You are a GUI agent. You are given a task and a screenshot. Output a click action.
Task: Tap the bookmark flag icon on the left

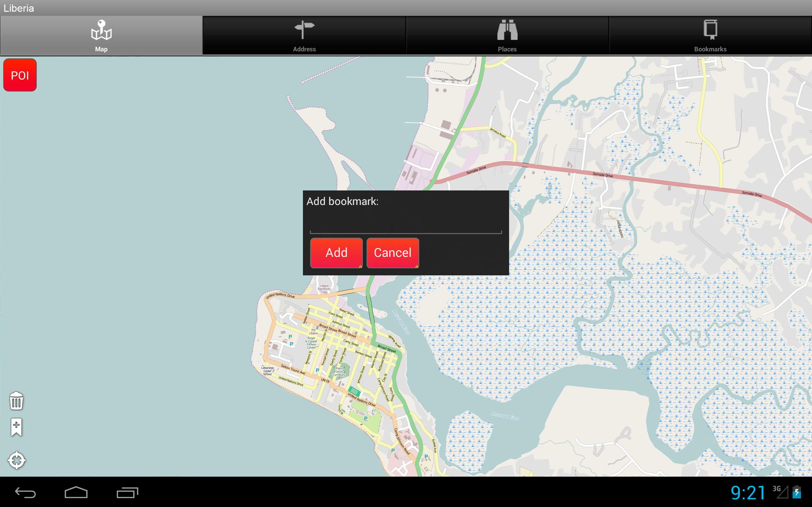(16, 427)
